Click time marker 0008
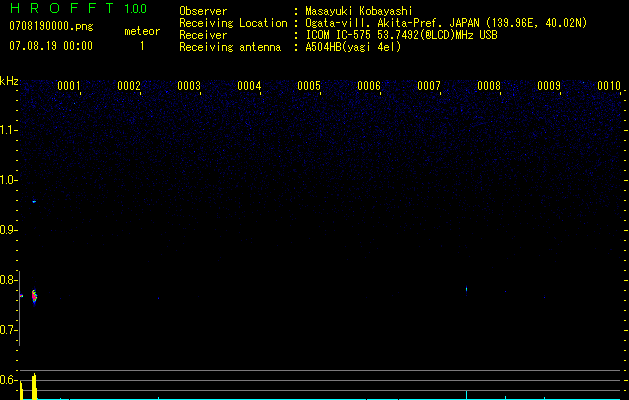 tap(489, 86)
